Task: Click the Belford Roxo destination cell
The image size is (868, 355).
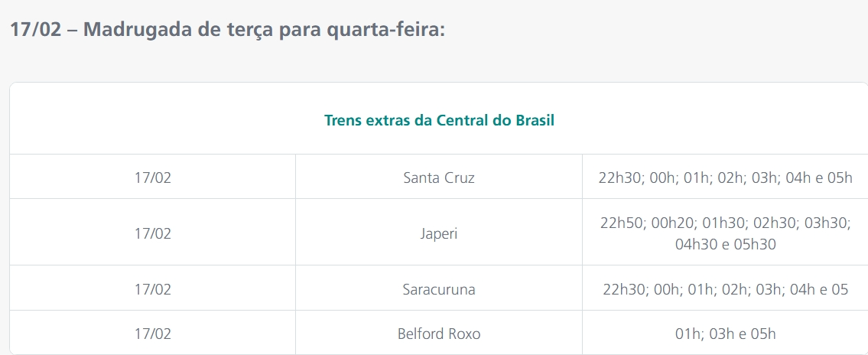Action: click(x=439, y=334)
